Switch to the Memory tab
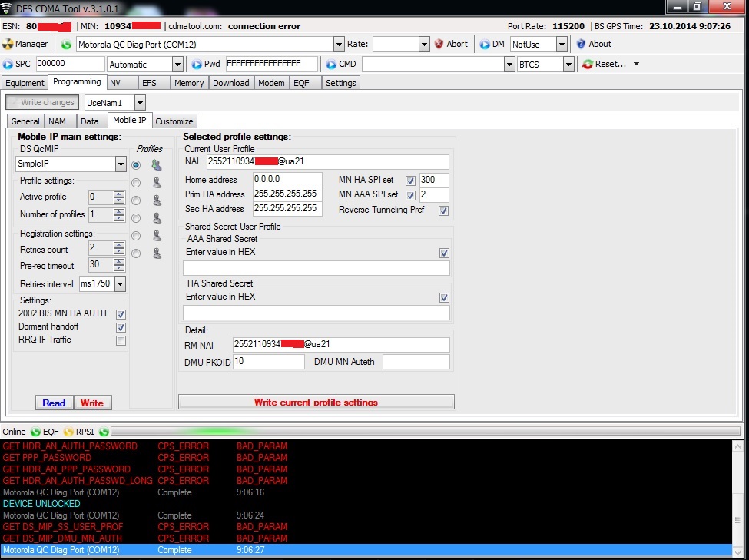Screen dimensions: 749x560 point(189,83)
